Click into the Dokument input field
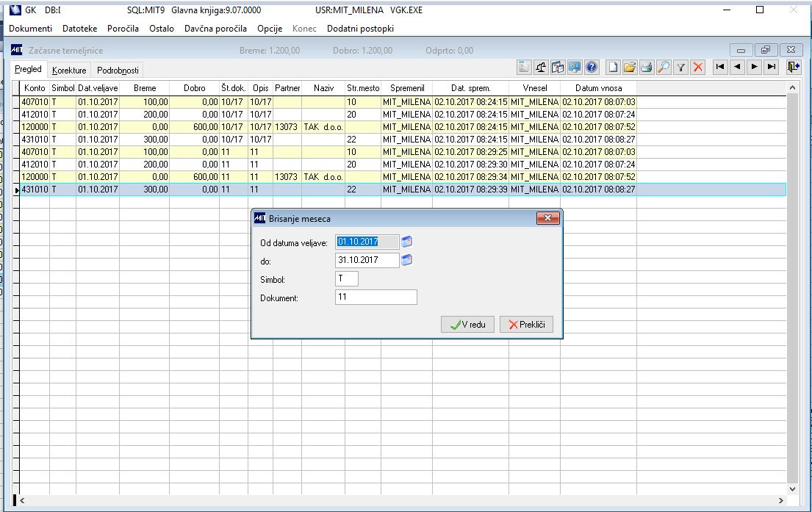The width and height of the screenshot is (812, 512). coord(376,297)
